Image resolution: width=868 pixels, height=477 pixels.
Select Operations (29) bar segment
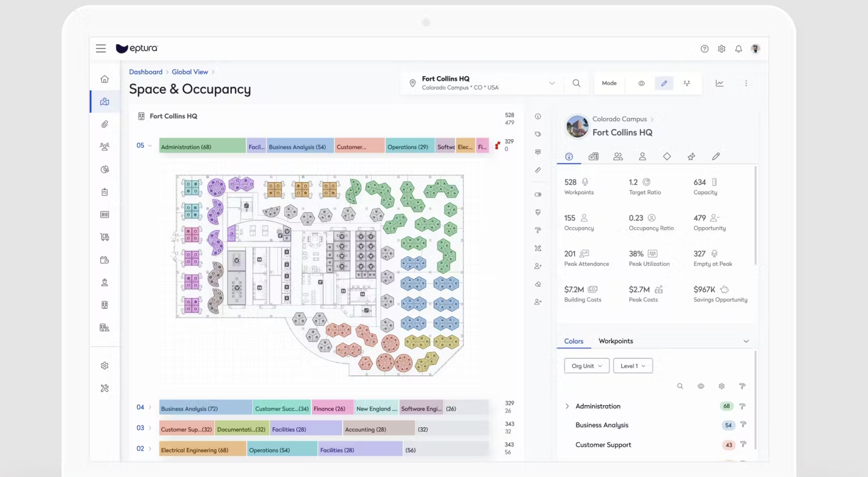tap(410, 146)
